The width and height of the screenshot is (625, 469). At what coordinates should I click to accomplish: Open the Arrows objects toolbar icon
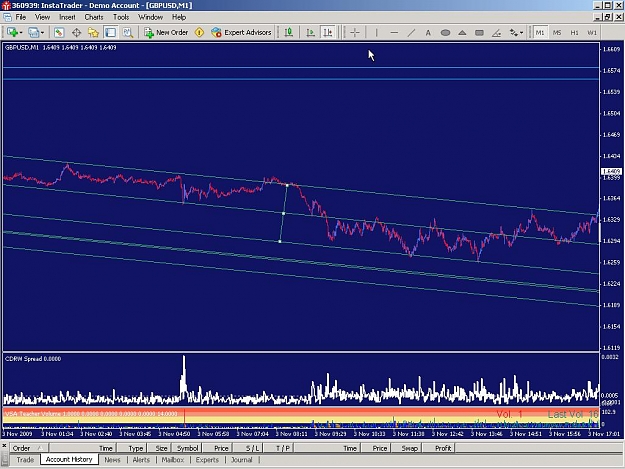[x=514, y=32]
